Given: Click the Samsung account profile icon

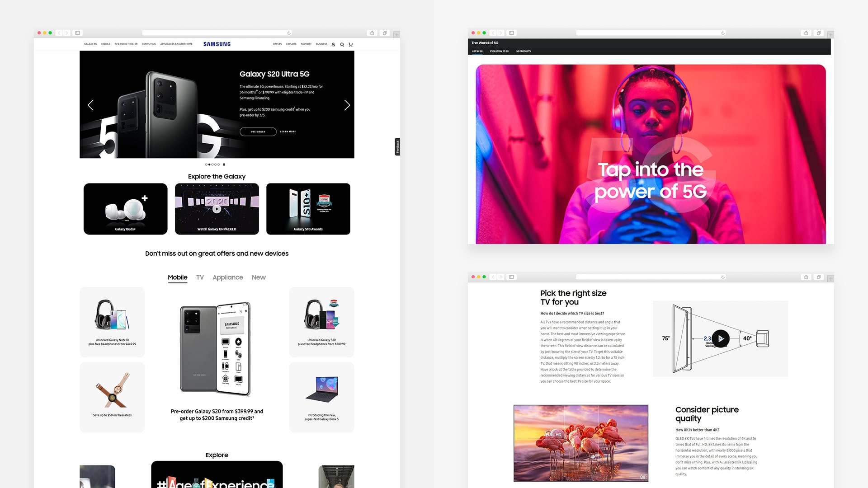Looking at the screenshot, I should click(x=333, y=44).
